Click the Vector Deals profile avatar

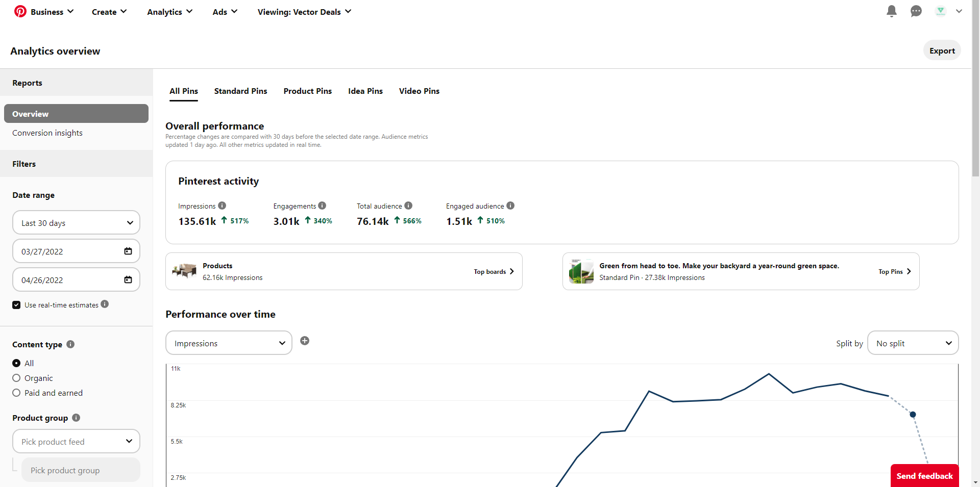(x=941, y=11)
